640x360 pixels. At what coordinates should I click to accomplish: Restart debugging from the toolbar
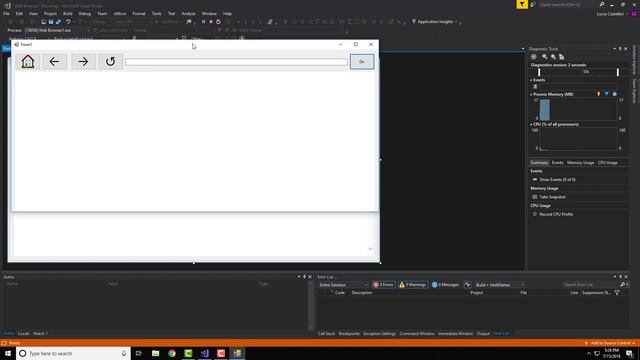point(218,22)
